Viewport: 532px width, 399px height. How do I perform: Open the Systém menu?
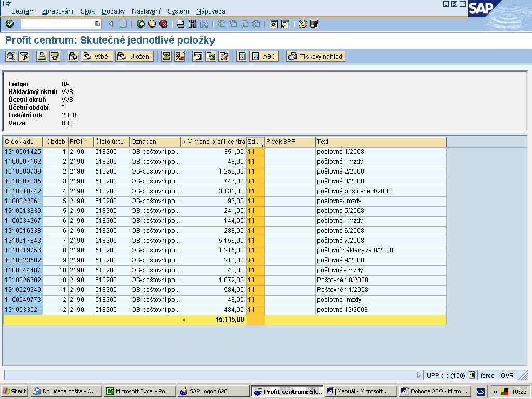(x=179, y=11)
